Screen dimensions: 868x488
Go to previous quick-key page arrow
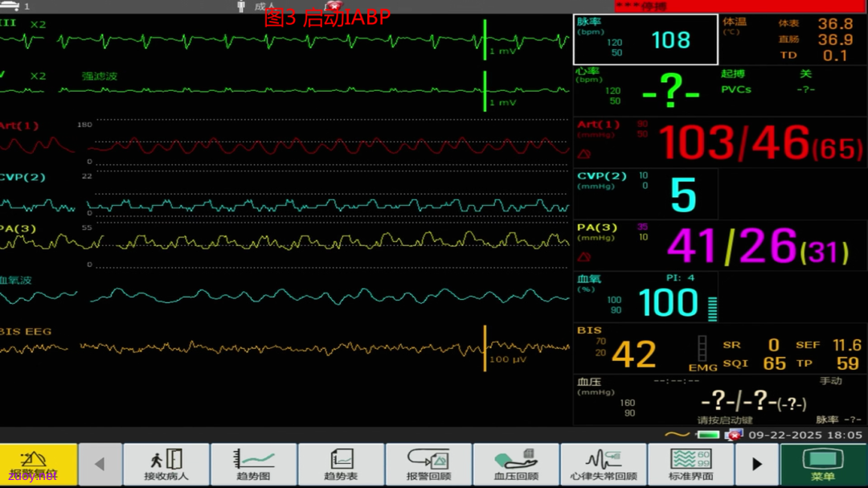tap(100, 464)
